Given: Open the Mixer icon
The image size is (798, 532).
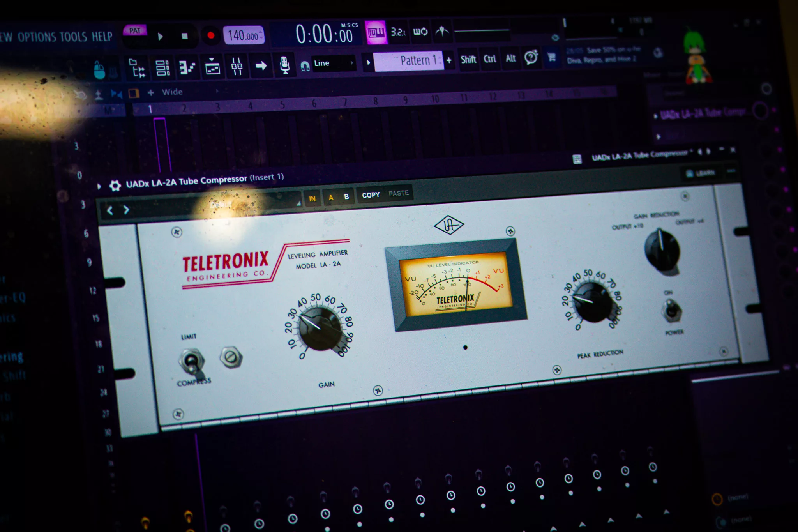Looking at the screenshot, I should coord(237,66).
